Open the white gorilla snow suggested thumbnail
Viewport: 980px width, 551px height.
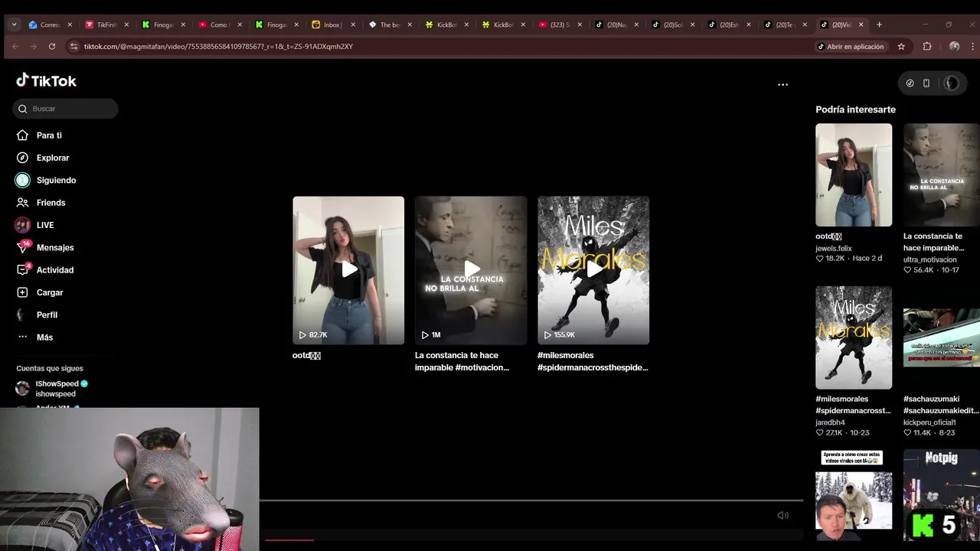pos(854,495)
